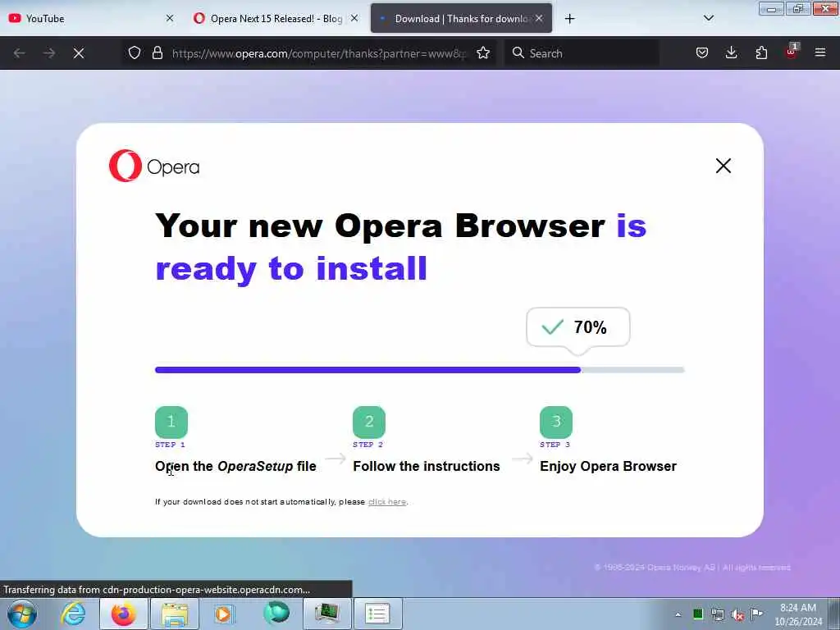
Task: Select the green Step 1 number icon
Action: (171, 422)
